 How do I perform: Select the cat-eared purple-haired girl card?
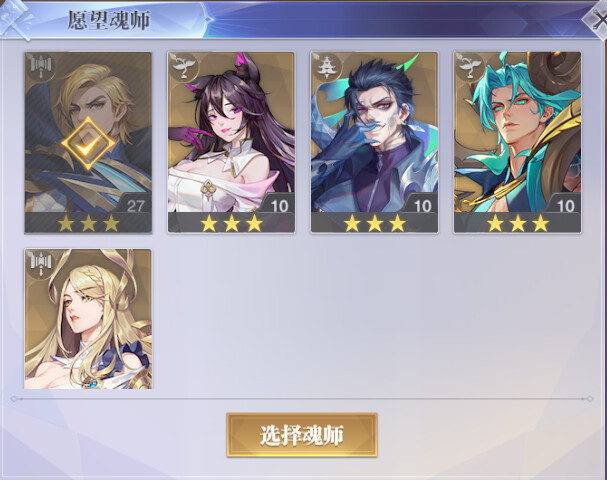click(x=231, y=142)
